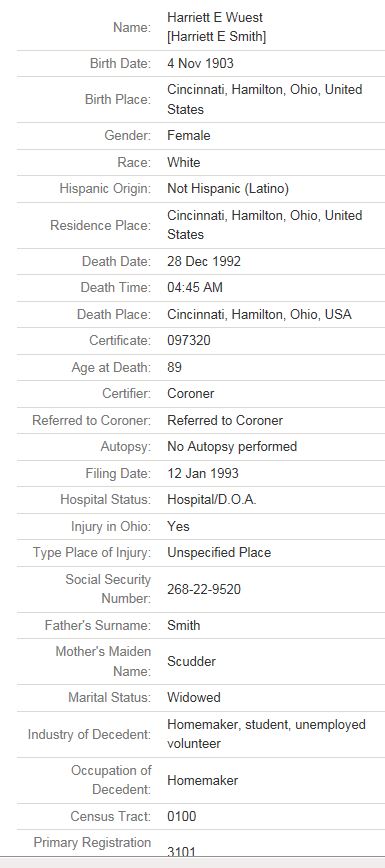
Task: Click the maiden name Harriett E Smith
Action: 217,37
